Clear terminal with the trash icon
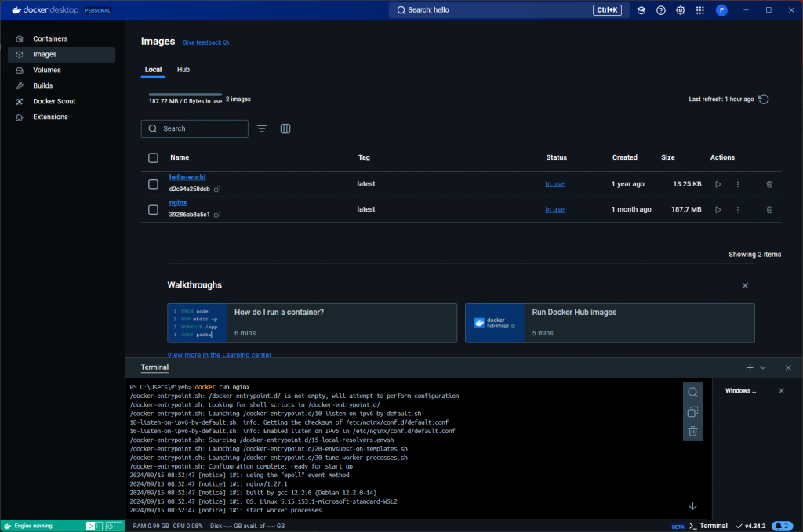Image resolution: width=803 pixels, height=532 pixels. click(x=692, y=431)
